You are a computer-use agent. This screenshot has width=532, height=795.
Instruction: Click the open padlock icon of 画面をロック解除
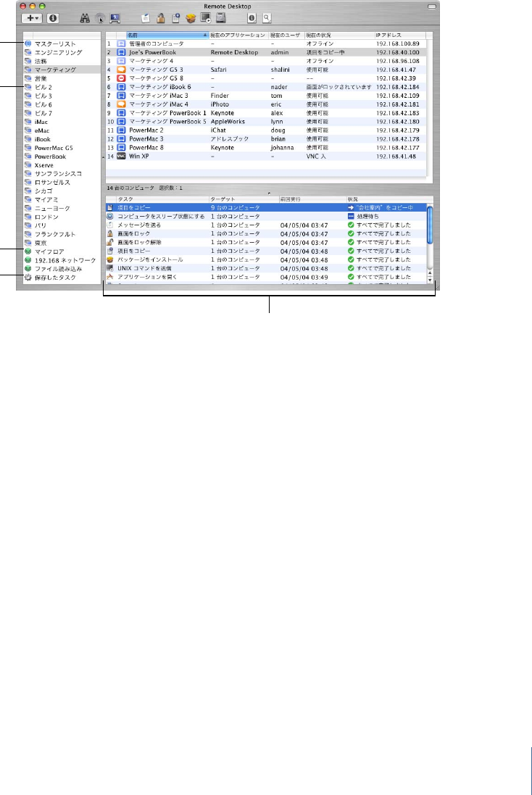pos(110,242)
